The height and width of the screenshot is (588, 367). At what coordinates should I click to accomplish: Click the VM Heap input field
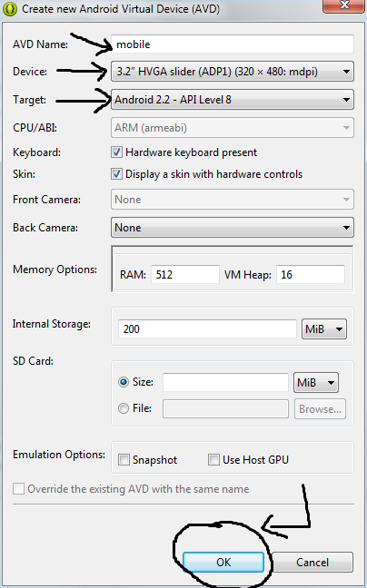pos(311,275)
